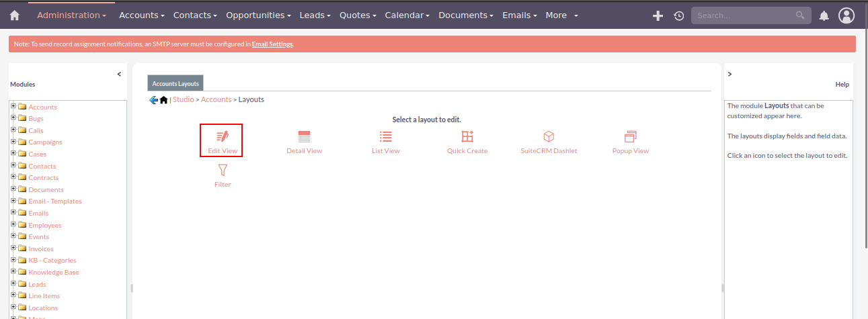The image size is (868, 319).
Task: Open the Quick Create layout icon
Action: 467,136
